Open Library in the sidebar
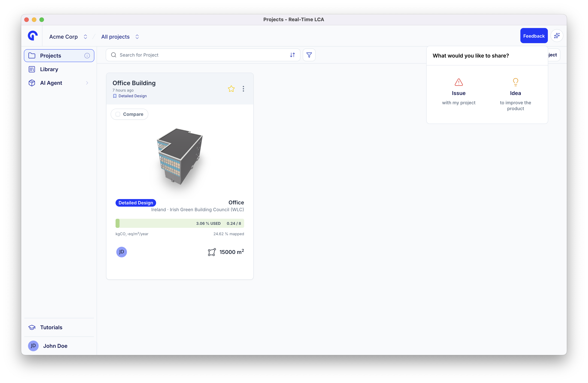588x383 pixels. click(x=59, y=69)
